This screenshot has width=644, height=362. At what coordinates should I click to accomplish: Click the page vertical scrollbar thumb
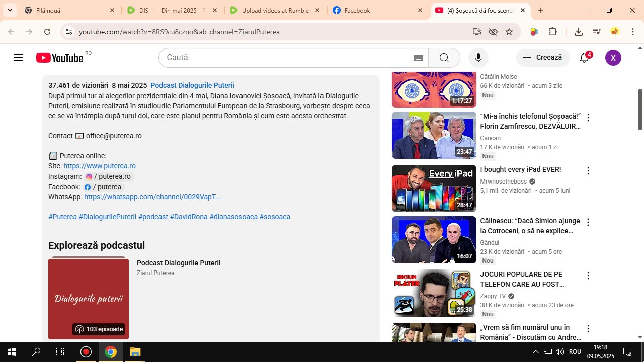click(640, 110)
